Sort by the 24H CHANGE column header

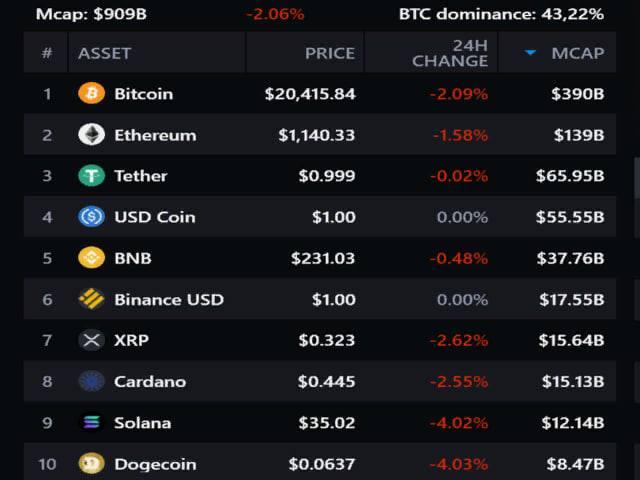(449, 53)
